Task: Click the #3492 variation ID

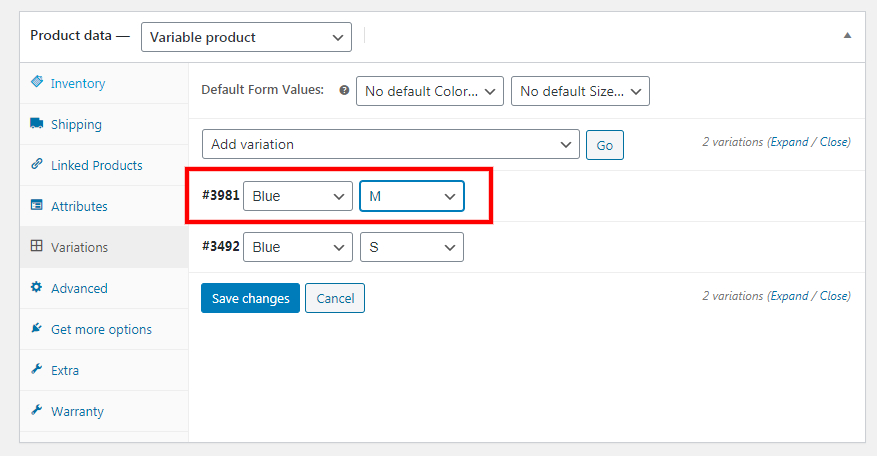Action: point(220,246)
